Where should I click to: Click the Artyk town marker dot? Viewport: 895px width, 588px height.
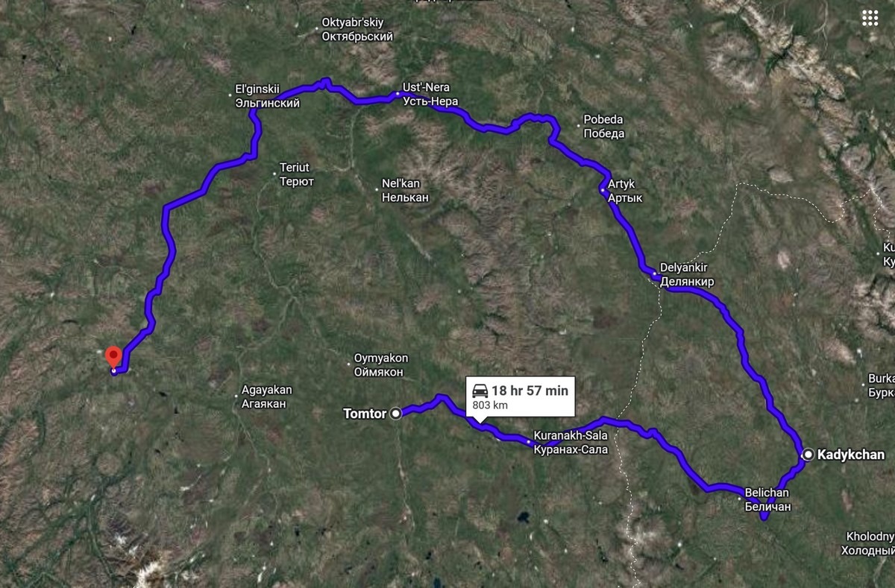(x=603, y=191)
